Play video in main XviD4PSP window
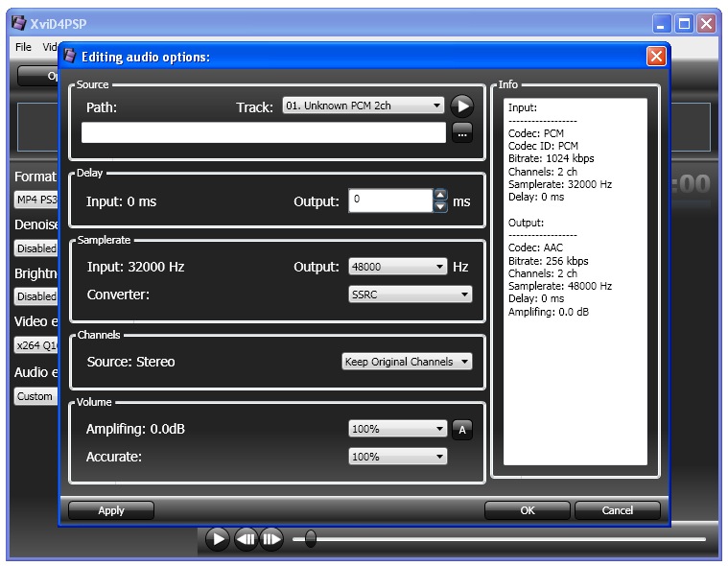Image resolution: width=728 pixels, height=566 pixels. coord(218,539)
